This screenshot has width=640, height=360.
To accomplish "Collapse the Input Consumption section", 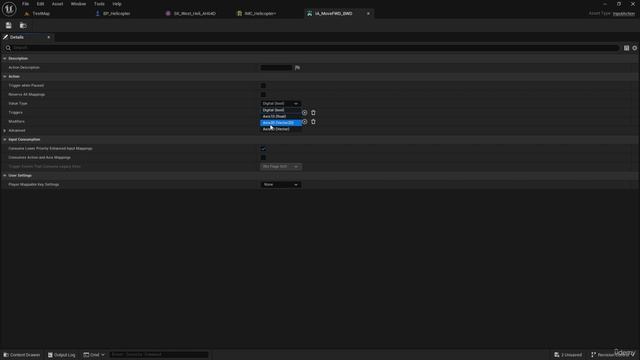I will click(x=4, y=140).
